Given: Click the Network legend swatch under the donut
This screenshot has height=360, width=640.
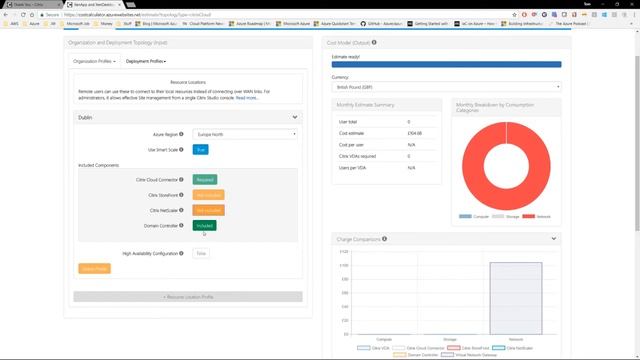Looking at the screenshot, I should pyautogui.click(x=529, y=216).
